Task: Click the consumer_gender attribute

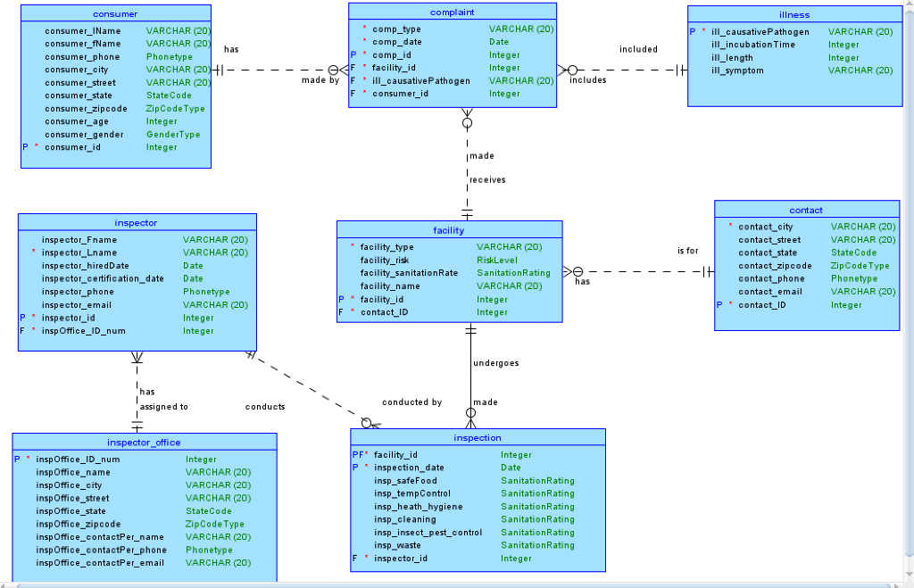Action: click(x=84, y=135)
